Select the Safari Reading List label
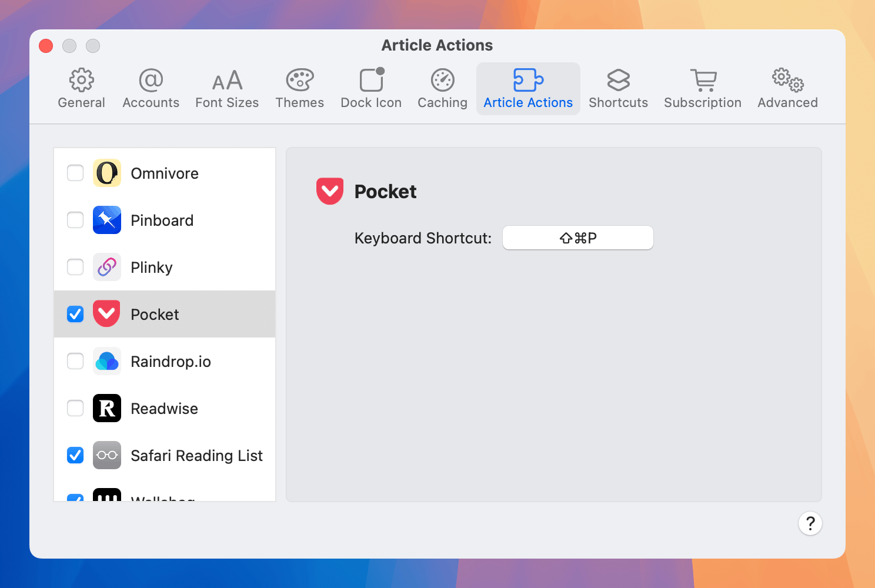 coord(196,456)
